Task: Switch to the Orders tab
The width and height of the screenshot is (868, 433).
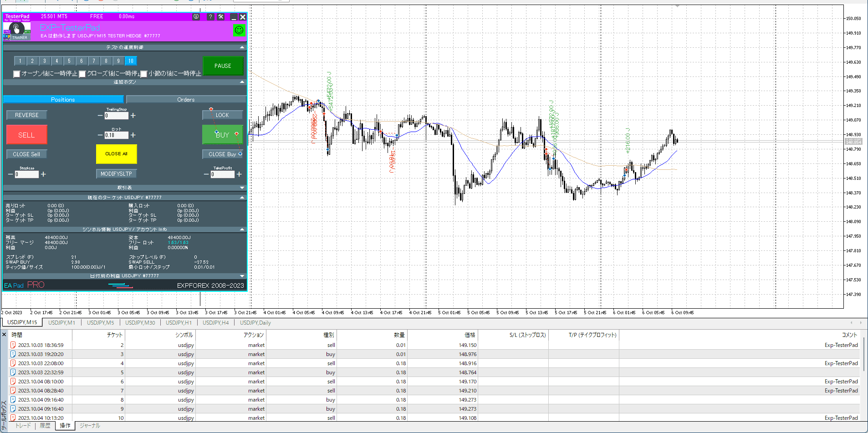Action: 186,99
